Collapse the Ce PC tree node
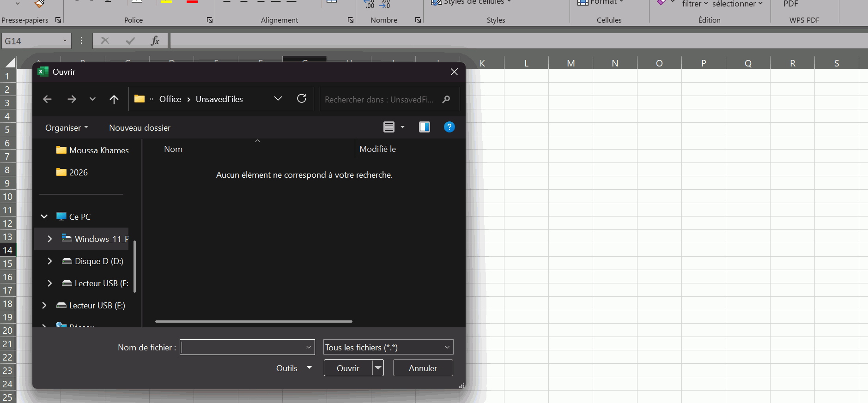The image size is (868, 403). pyautogui.click(x=44, y=217)
